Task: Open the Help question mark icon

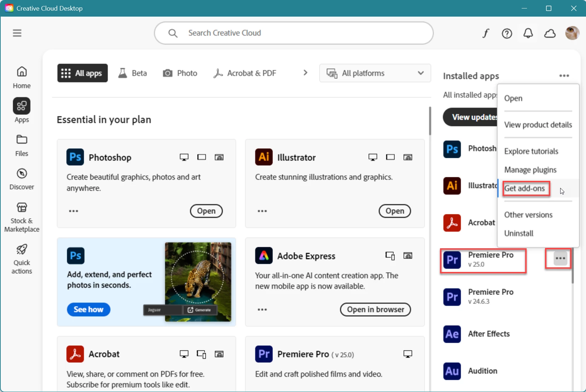Action: 507,33
